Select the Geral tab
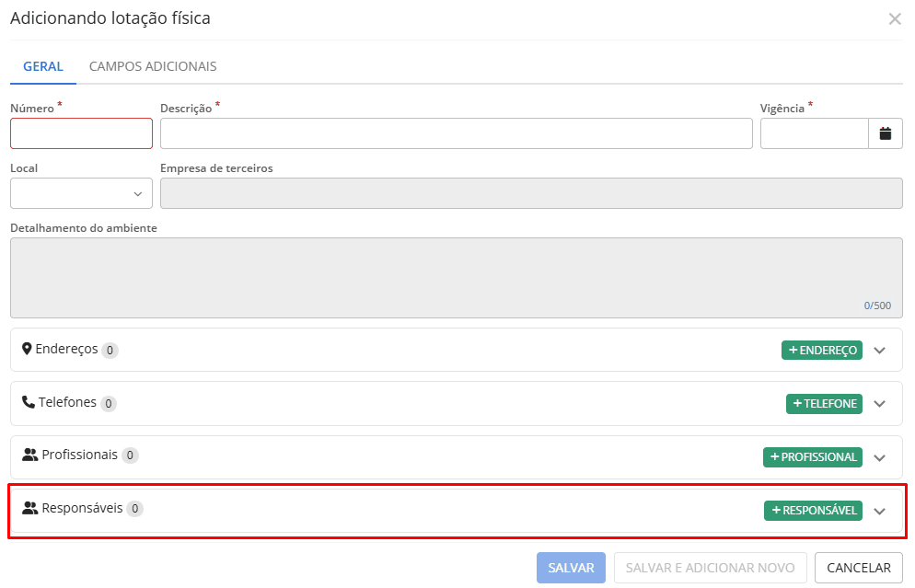The height and width of the screenshot is (588, 915). click(43, 66)
